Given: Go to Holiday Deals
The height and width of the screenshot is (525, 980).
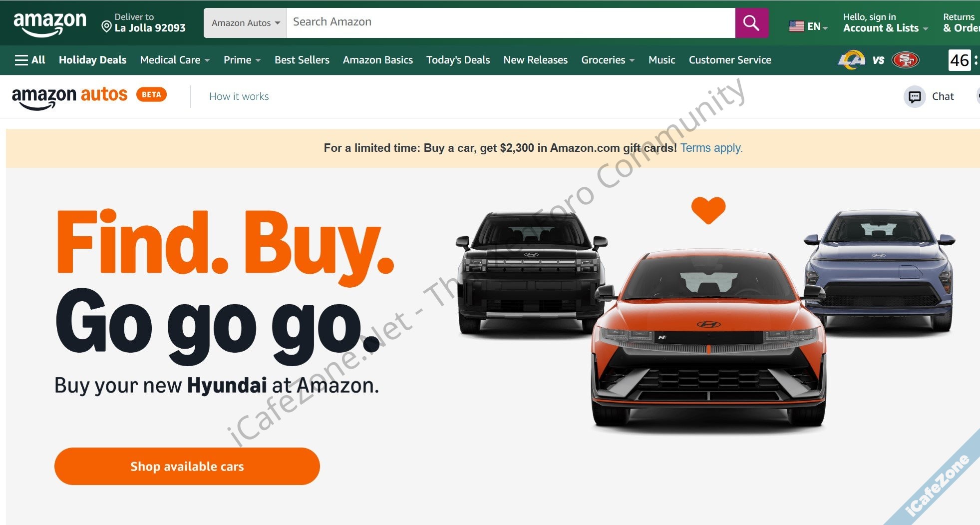Looking at the screenshot, I should (92, 60).
